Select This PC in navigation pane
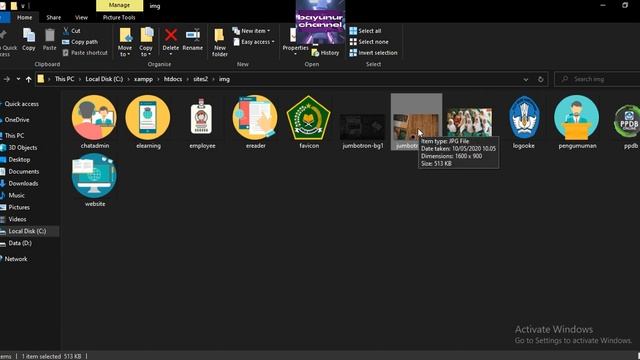The height and width of the screenshot is (360, 640). [14, 136]
